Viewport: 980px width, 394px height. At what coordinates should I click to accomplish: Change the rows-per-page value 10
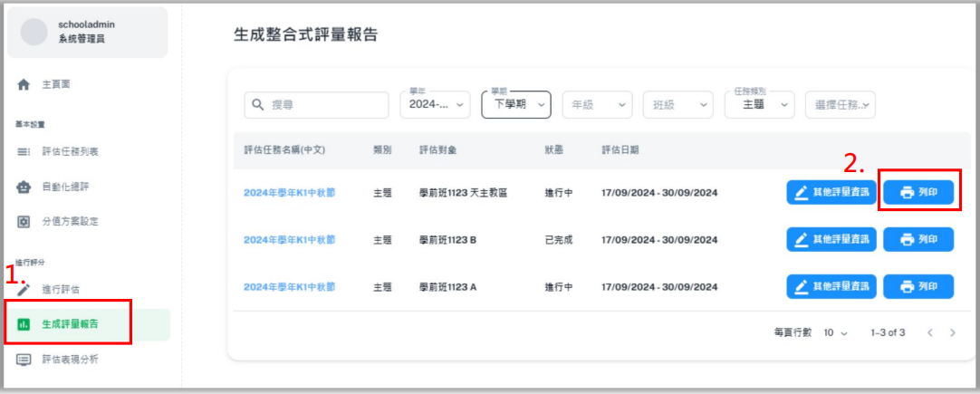[x=835, y=332]
